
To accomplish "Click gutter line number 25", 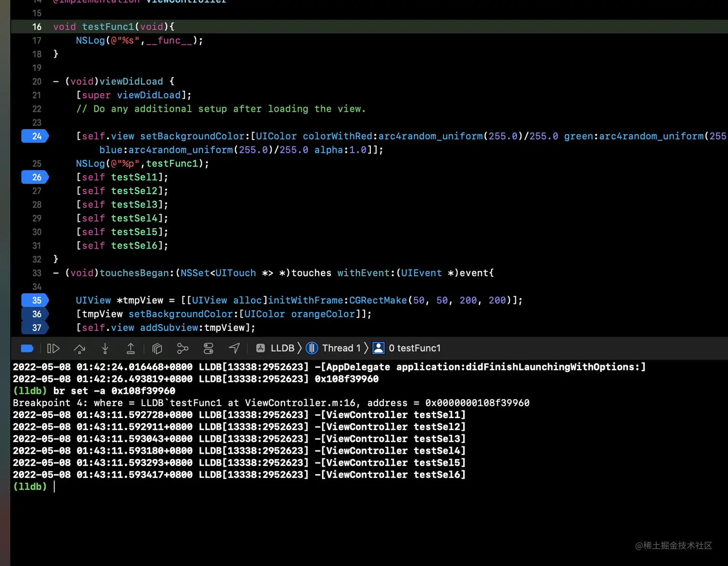I will (37, 164).
